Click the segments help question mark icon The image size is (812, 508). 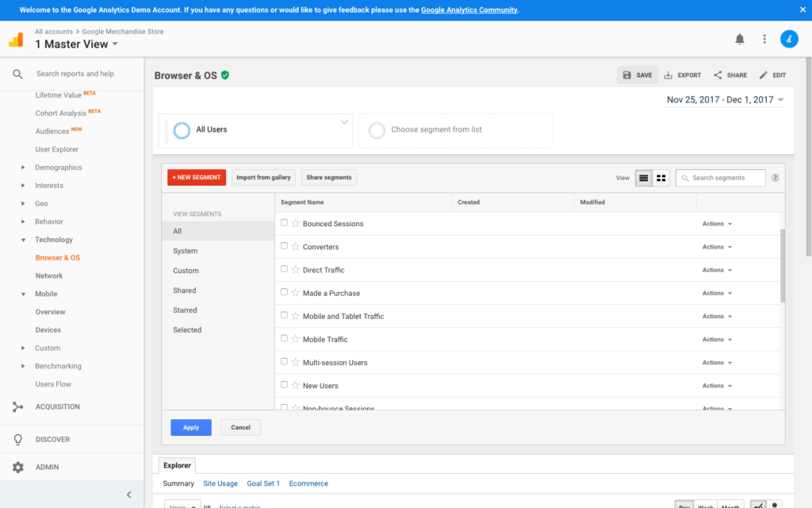pyautogui.click(x=775, y=178)
